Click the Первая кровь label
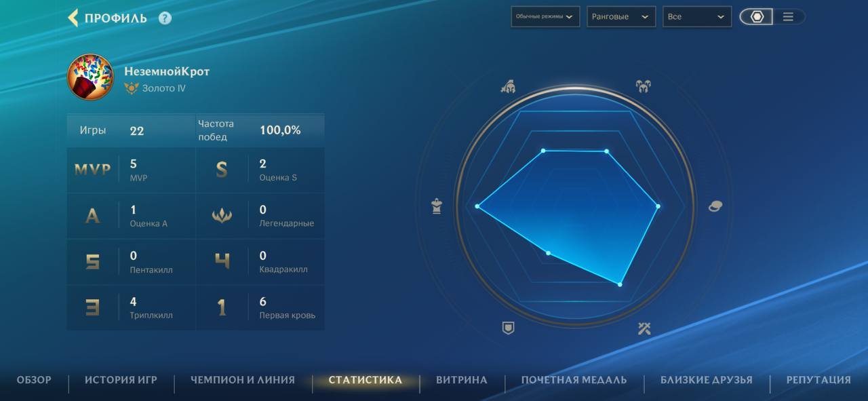868x401 pixels. pyautogui.click(x=288, y=316)
